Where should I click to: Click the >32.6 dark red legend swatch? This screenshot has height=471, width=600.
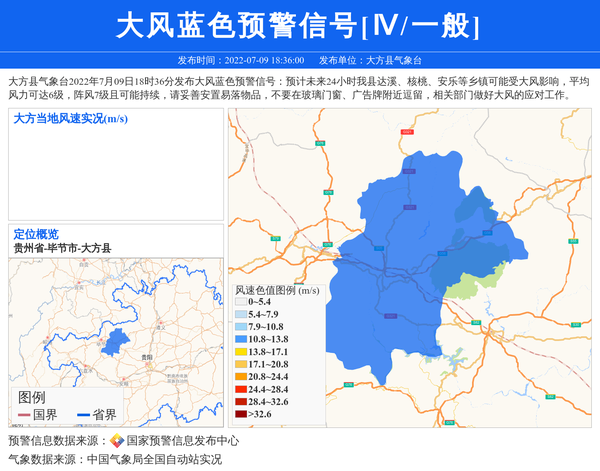(x=241, y=414)
